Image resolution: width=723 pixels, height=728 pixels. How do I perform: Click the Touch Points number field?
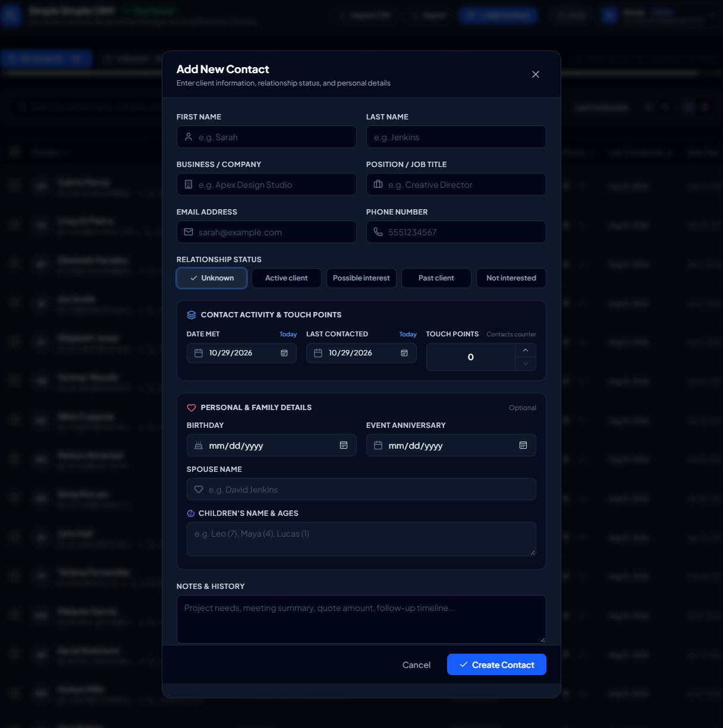coord(471,357)
